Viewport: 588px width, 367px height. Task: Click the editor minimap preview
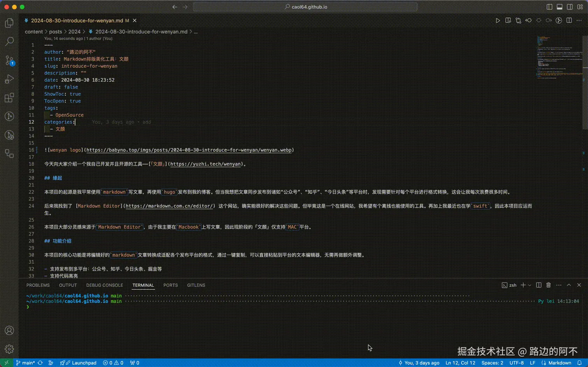click(559, 58)
